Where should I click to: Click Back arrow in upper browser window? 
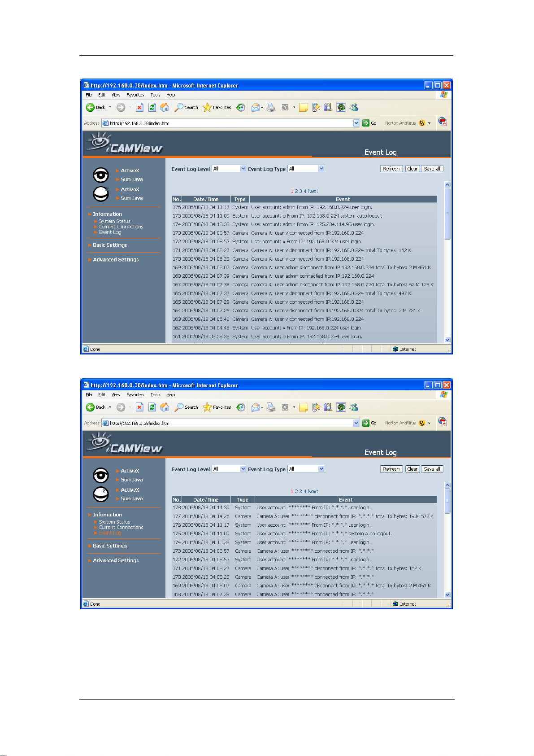[x=91, y=107]
